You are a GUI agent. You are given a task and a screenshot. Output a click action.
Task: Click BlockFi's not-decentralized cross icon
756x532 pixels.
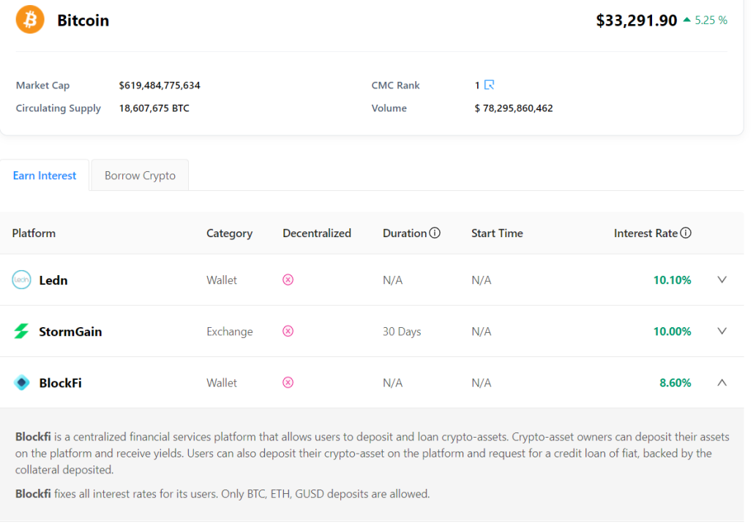point(288,383)
